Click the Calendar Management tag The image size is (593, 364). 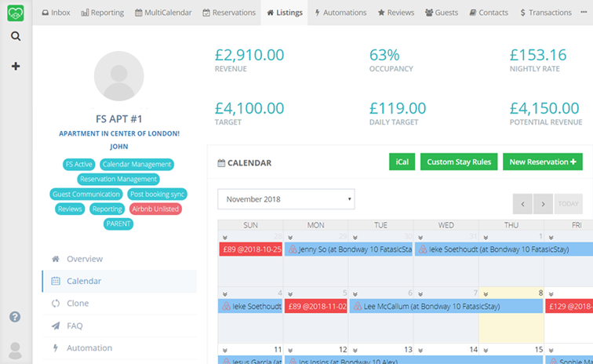137,164
